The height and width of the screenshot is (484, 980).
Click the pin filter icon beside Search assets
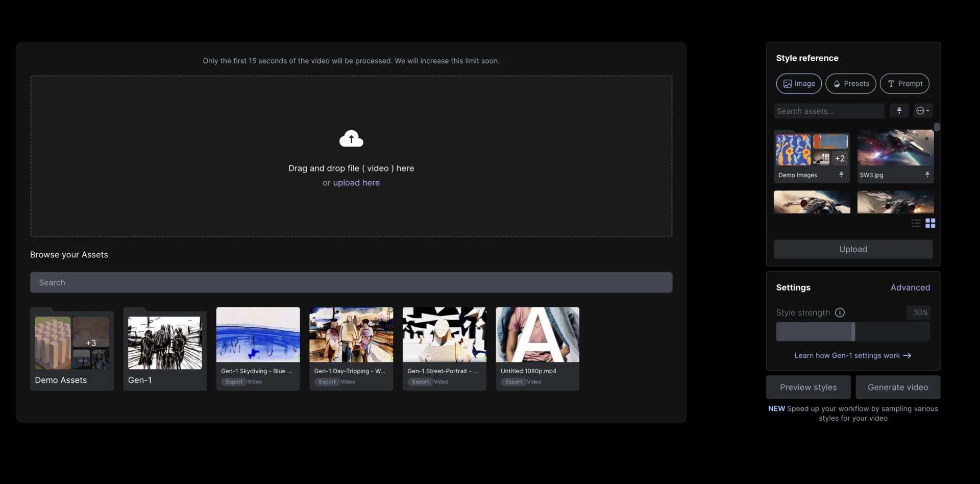(899, 111)
